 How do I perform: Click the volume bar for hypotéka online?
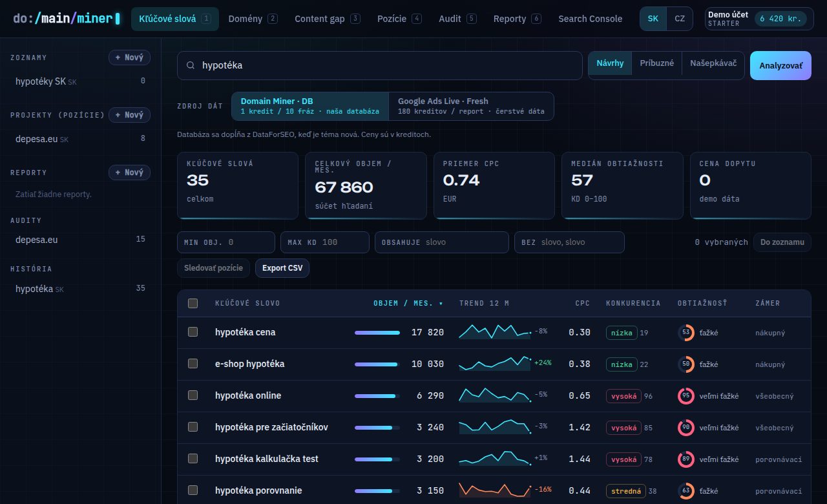click(x=377, y=396)
